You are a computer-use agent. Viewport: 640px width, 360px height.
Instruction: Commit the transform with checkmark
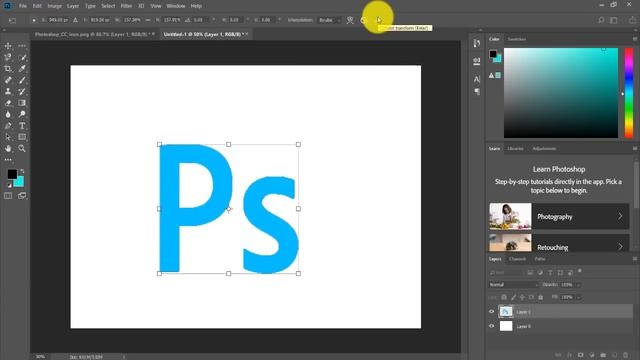379,20
